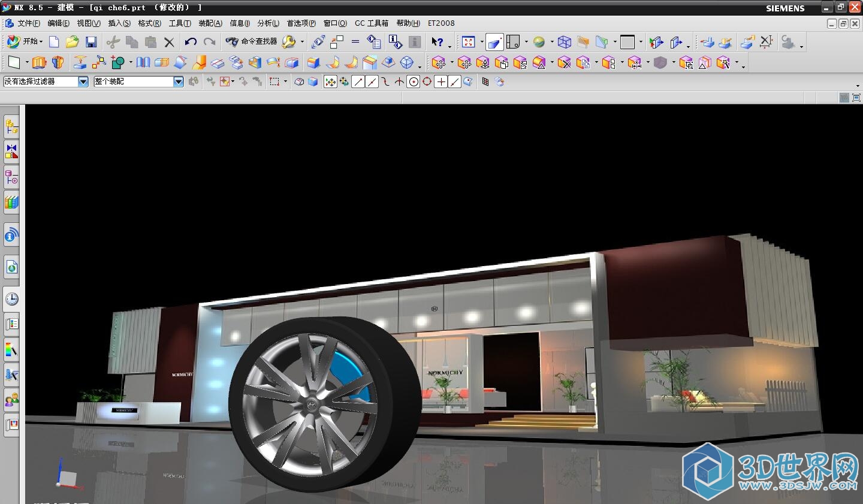Viewport: 863px width, 504px height.
Task: Toggle Quadrant Point snap
Action: click(427, 82)
